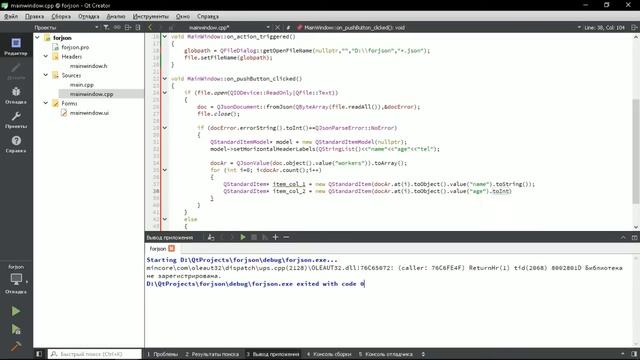The height and width of the screenshot is (360, 640).
Task: Toggle the right sidebar in status bar
Action: 634,354
